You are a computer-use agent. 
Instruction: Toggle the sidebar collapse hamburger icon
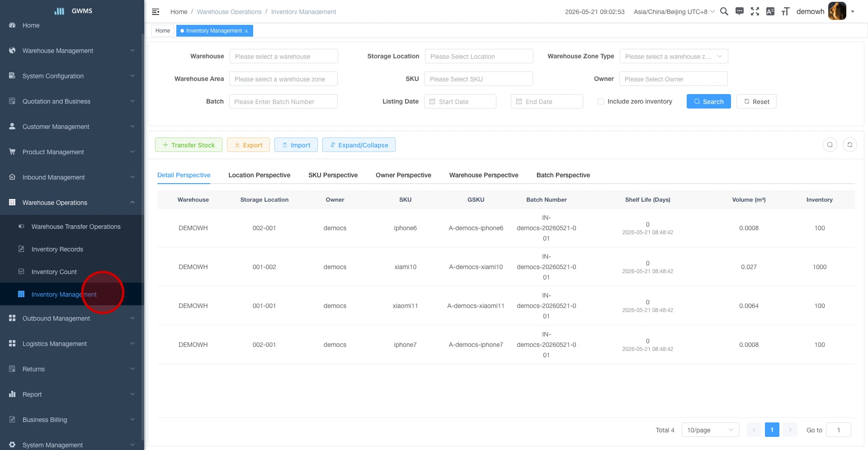pyautogui.click(x=156, y=12)
